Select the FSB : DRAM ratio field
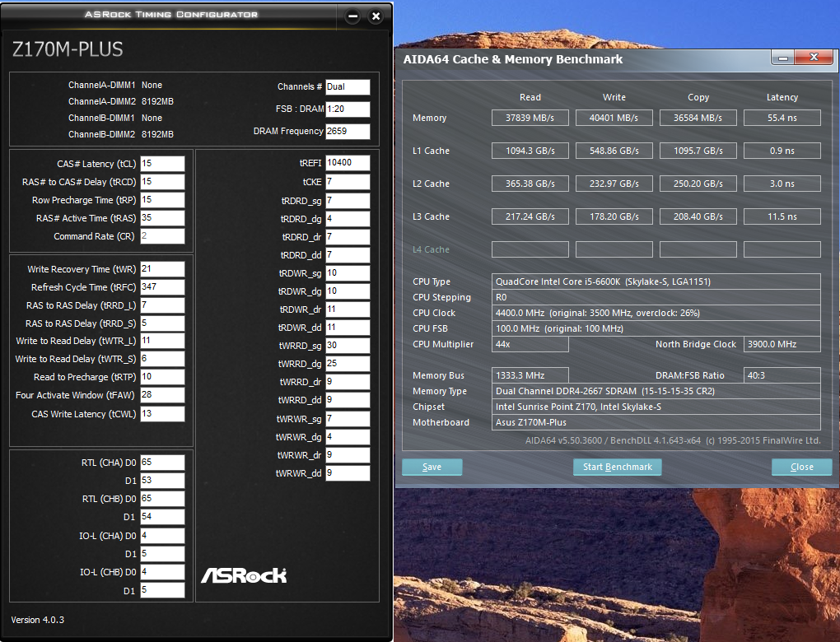Viewport: 840px width, 642px height. [348, 109]
